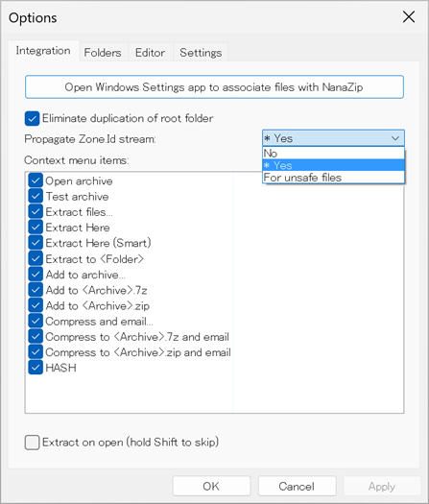Click the Propagate Zone.Id stream label
Image resolution: width=429 pixels, height=504 pixels.
(90, 139)
